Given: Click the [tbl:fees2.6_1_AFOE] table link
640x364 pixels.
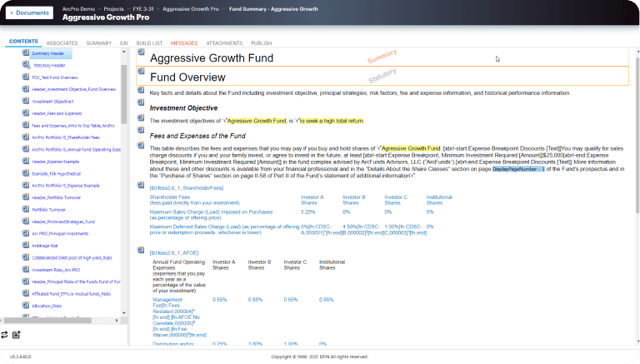Looking at the screenshot, I should click(174, 252).
